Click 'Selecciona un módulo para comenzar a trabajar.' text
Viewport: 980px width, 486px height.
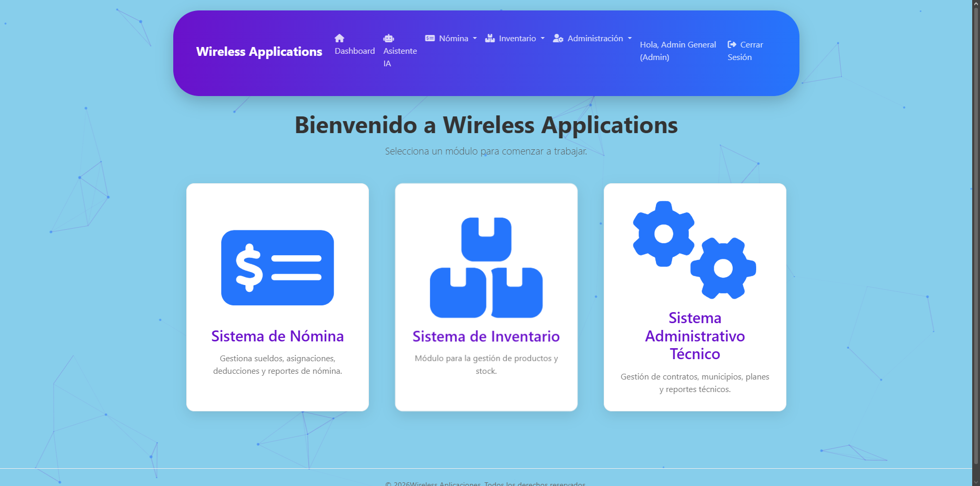[486, 151]
